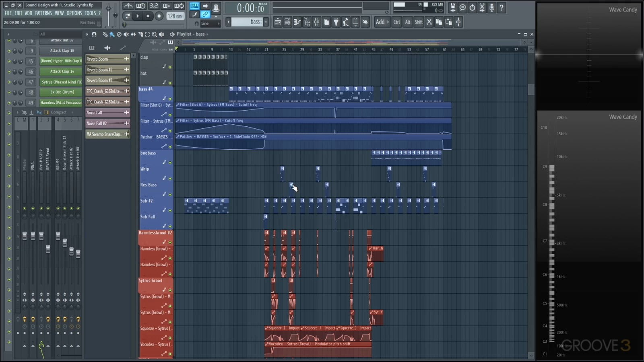Click the record button

tap(159, 16)
